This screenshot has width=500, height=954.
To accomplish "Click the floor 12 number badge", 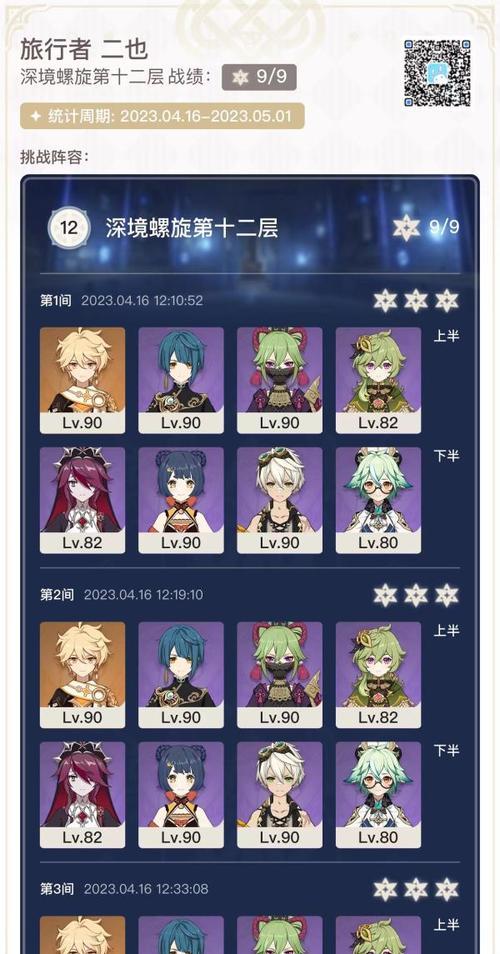I will [x=69, y=228].
